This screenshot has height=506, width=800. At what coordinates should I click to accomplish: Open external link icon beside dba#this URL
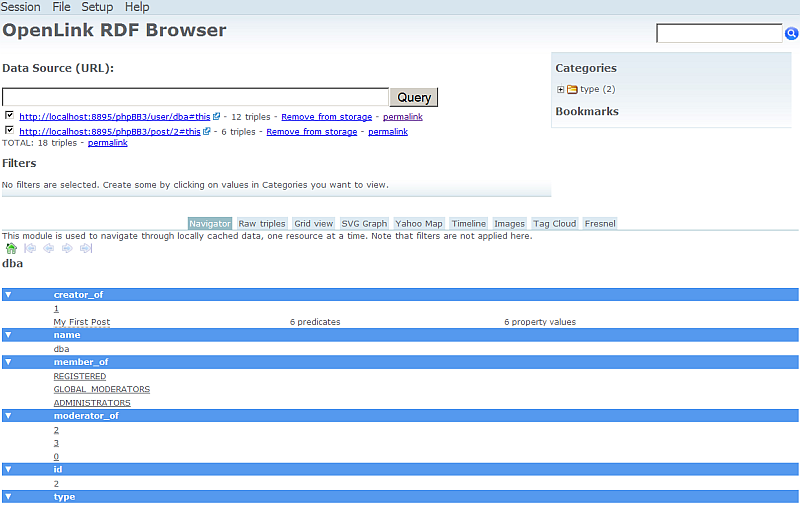pyautogui.click(x=217, y=116)
